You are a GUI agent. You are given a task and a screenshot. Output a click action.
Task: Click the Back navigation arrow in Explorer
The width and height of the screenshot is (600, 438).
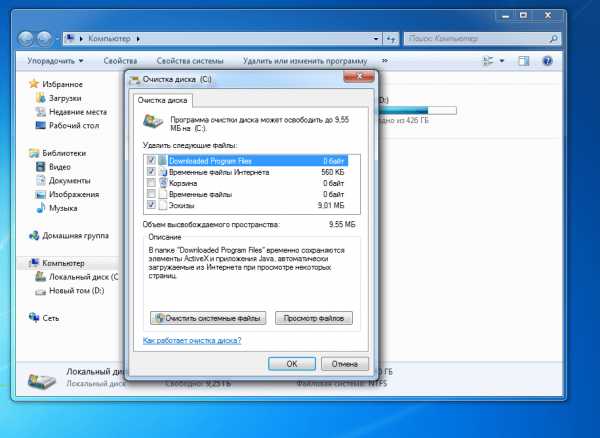[27, 39]
